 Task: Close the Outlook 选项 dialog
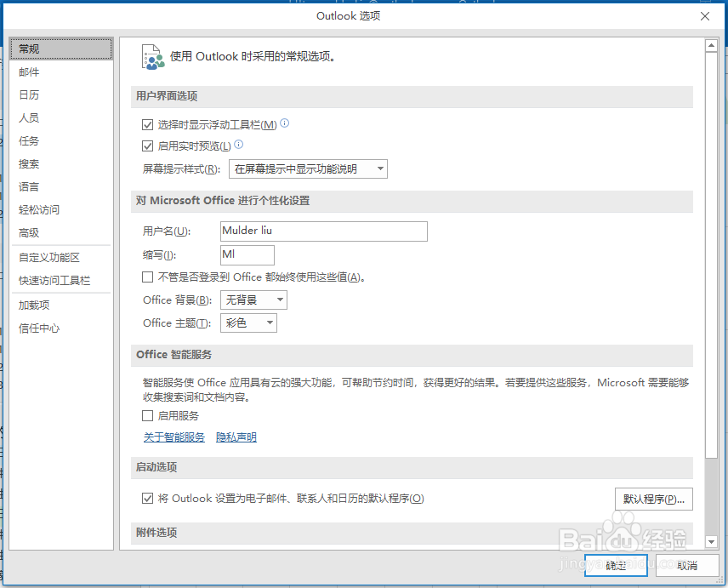705,16
